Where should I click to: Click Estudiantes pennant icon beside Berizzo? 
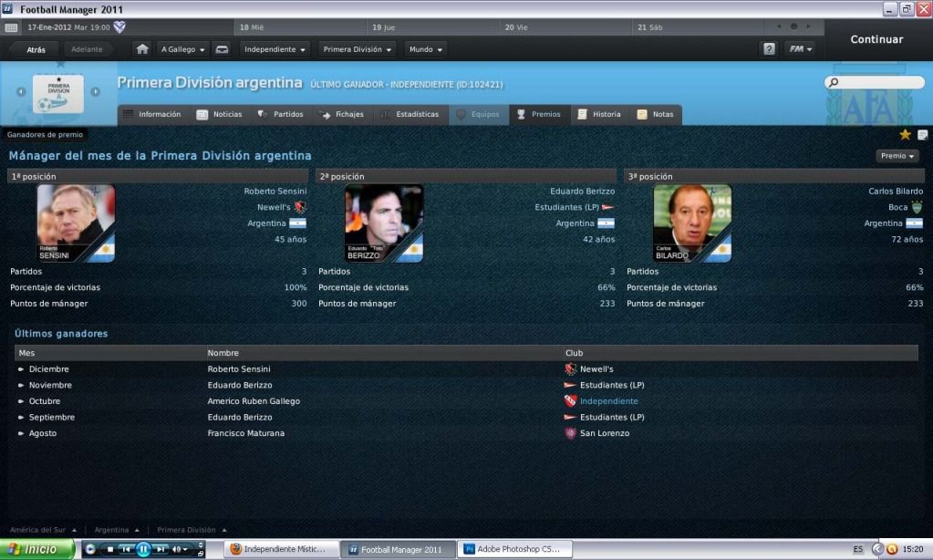tap(608, 207)
